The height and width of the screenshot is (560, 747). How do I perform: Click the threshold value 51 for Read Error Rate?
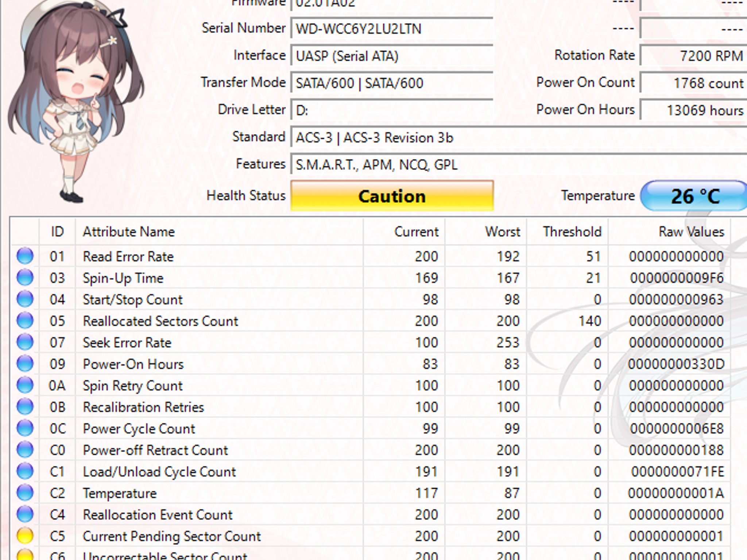pos(593,256)
